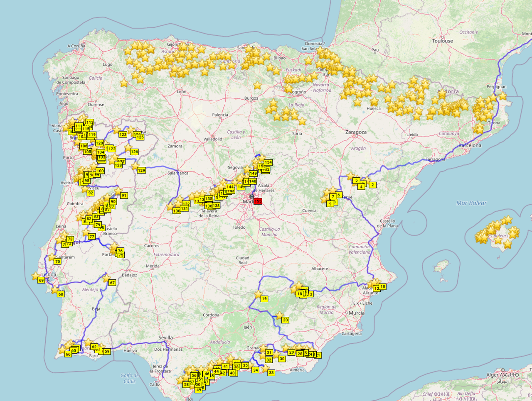Click the star marker next to label 129
Image resolution: width=532 pixels, height=401 pixels.
point(135,166)
